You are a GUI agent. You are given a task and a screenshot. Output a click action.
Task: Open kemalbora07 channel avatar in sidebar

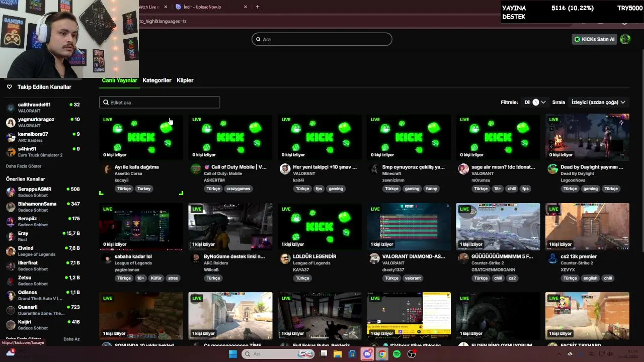pyautogui.click(x=11, y=137)
